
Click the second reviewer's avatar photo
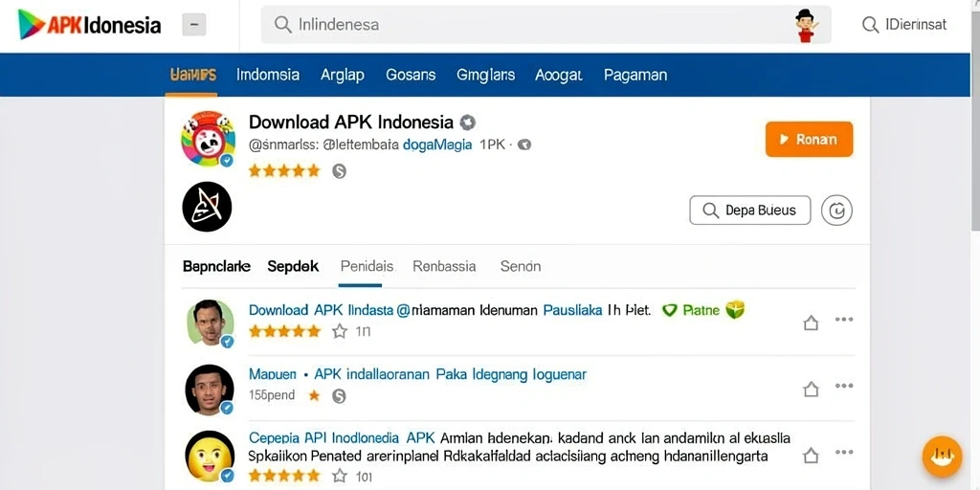pyautogui.click(x=210, y=389)
